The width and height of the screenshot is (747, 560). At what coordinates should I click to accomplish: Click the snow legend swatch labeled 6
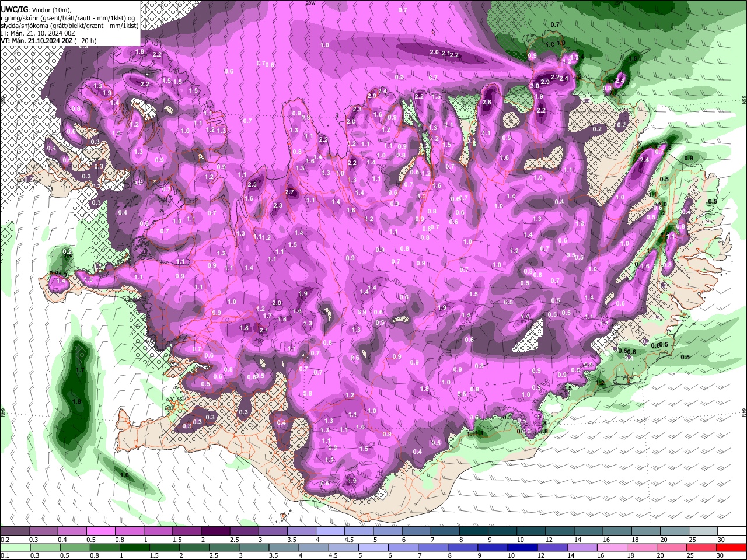pyautogui.click(x=416, y=531)
